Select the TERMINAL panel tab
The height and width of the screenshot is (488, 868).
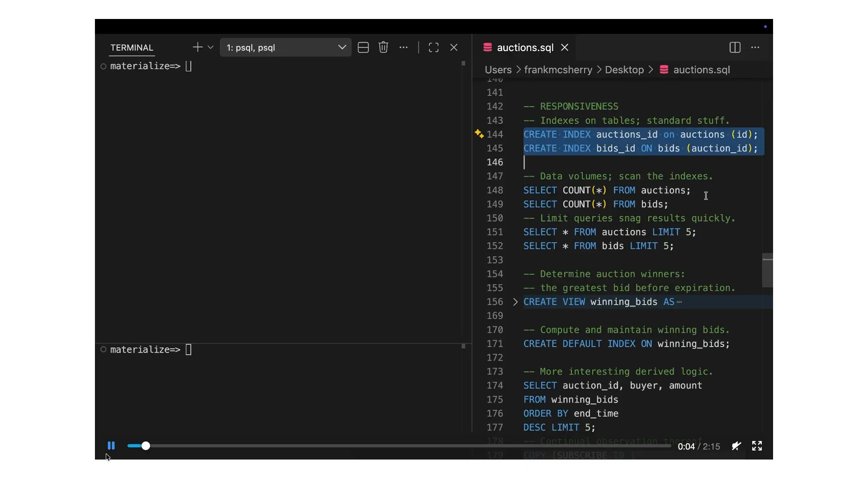pos(132,47)
